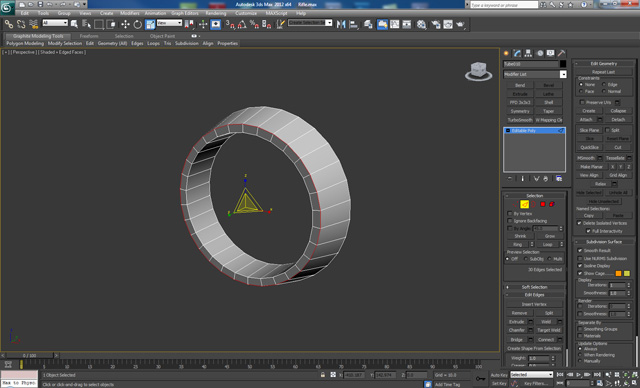Open the Modify command panel tab
This screenshot has width=640, height=388.
coord(518,53)
